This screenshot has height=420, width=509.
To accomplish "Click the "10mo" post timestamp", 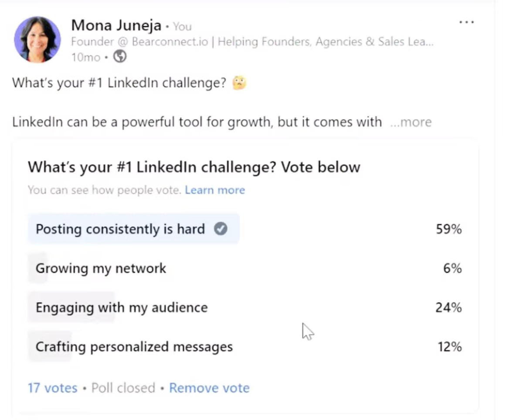I will (85, 57).
